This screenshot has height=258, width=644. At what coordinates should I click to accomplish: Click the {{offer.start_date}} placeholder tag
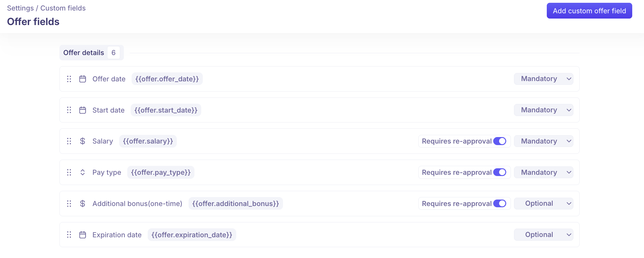166,110
